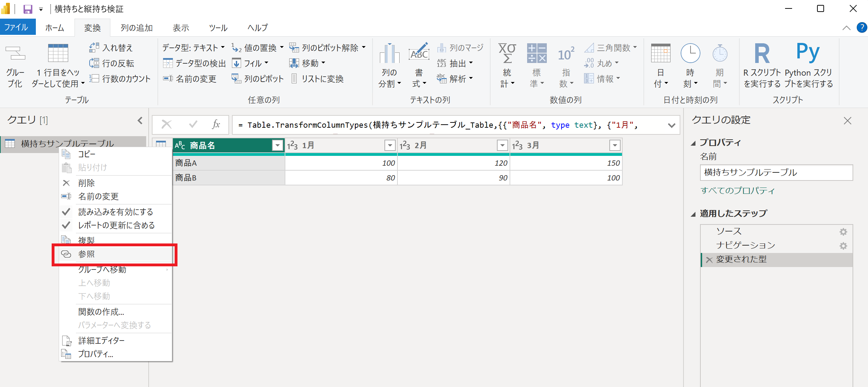Collapse the ribbon with chevron
The image size is (868, 387).
847,28
